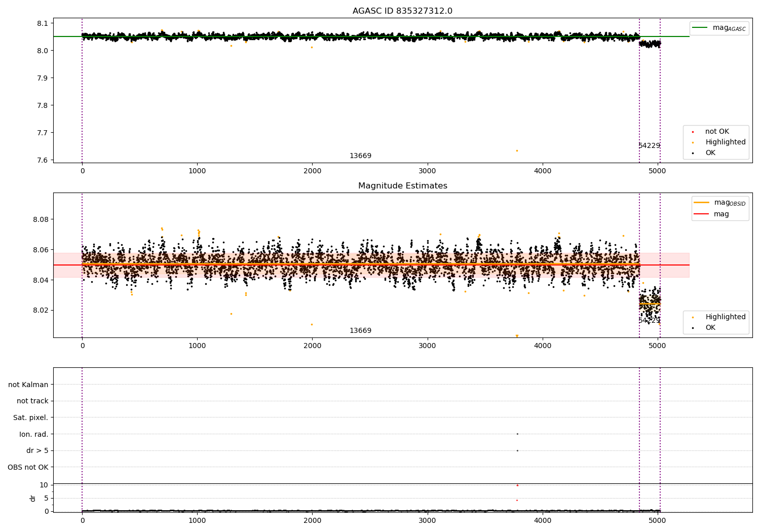Click the data point on 'dr > 5' row

[517, 450]
